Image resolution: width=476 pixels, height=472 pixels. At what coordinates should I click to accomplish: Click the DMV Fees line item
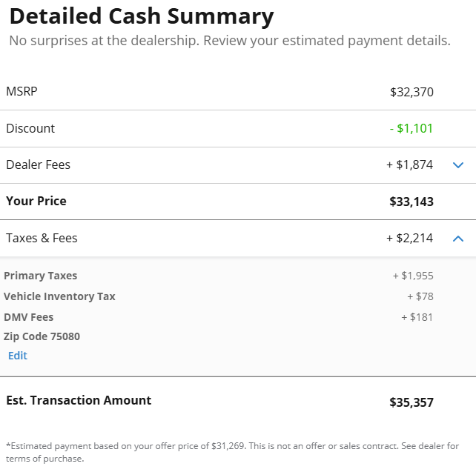[x=28, y=317]
